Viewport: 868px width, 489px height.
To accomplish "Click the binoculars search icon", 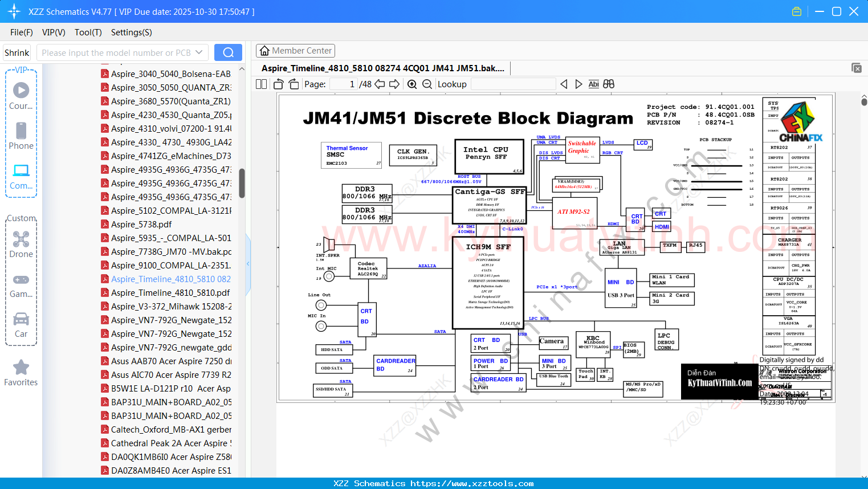I will (609, 84).
